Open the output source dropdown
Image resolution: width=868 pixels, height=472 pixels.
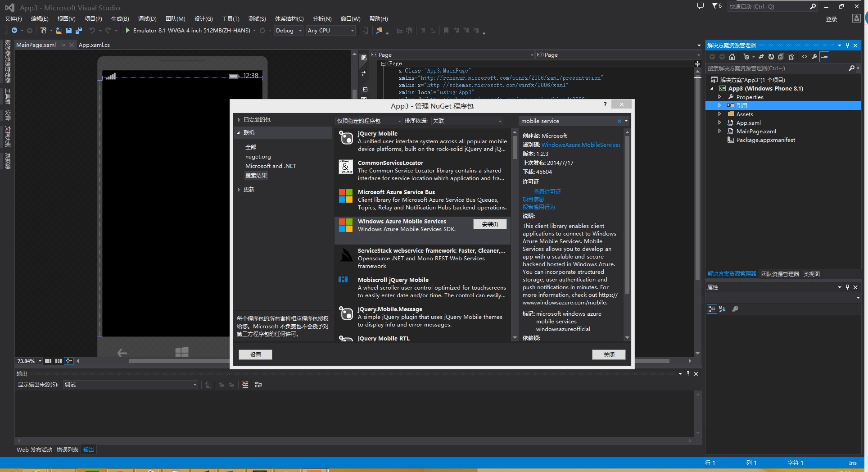[130, 385]
